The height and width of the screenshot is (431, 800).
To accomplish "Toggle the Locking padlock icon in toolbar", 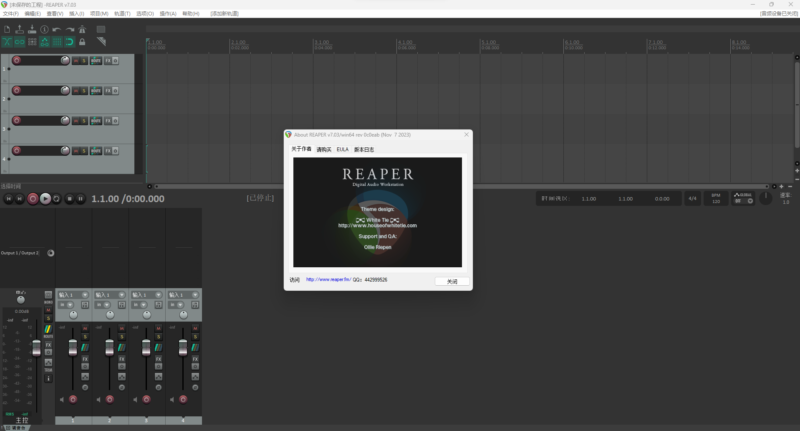I will pos(82,41).
